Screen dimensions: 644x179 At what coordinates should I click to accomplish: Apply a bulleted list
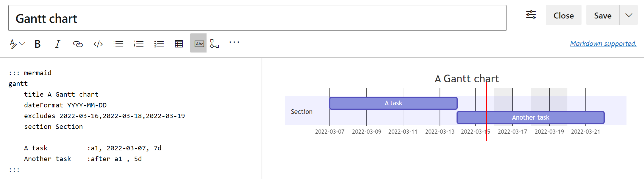pyautogui.click(x=118, y=44)
